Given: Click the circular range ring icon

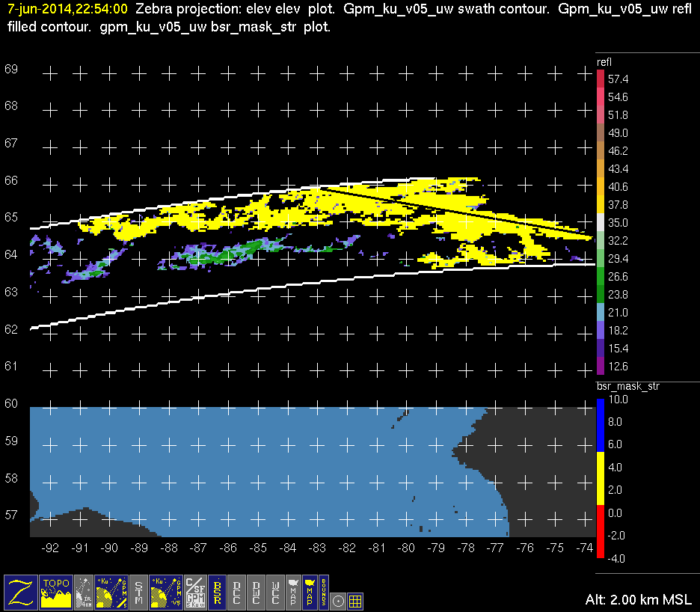Looking at the screenshot, I should (339, 600).
